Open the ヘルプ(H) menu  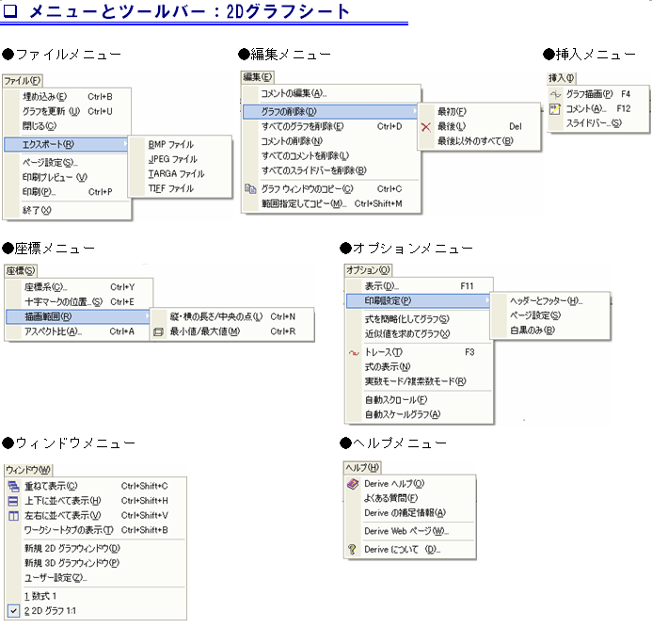coord(362,468)
